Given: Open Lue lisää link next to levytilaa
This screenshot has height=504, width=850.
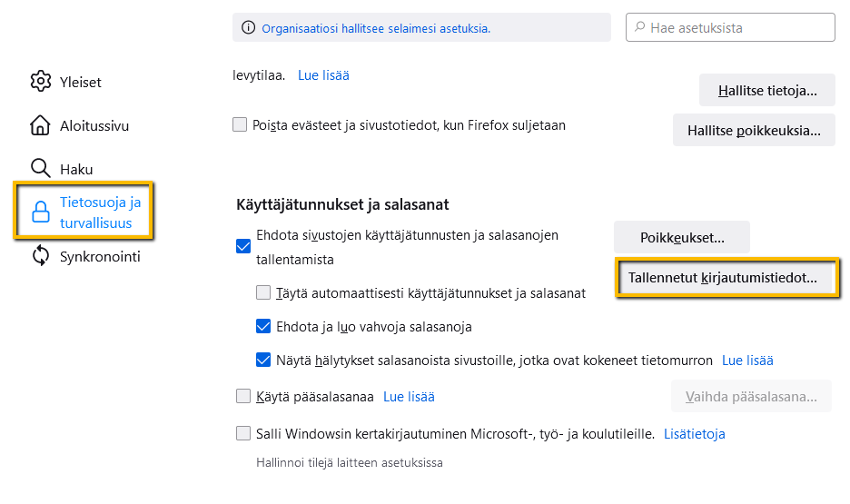Looking at the screenshot, I should click(x=323, y=75).
